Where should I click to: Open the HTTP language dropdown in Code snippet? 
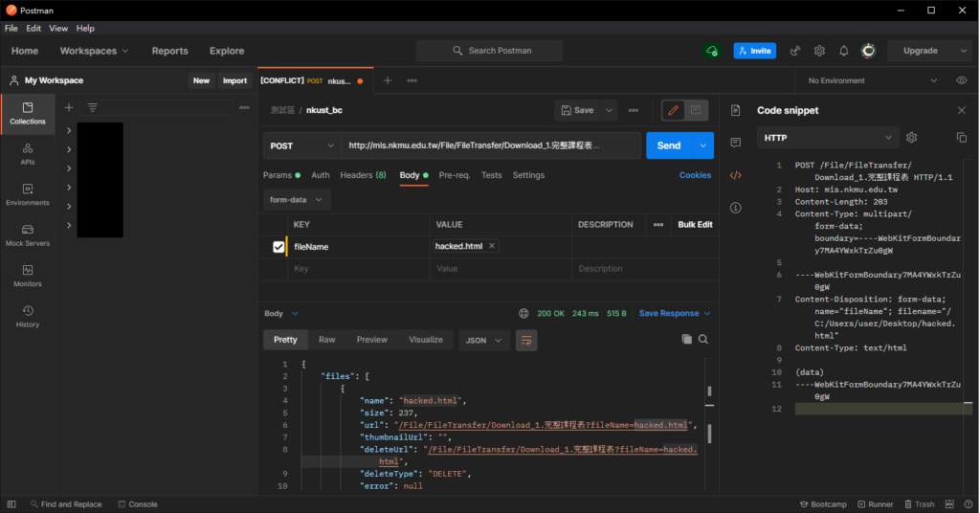(x=828, y=138)
